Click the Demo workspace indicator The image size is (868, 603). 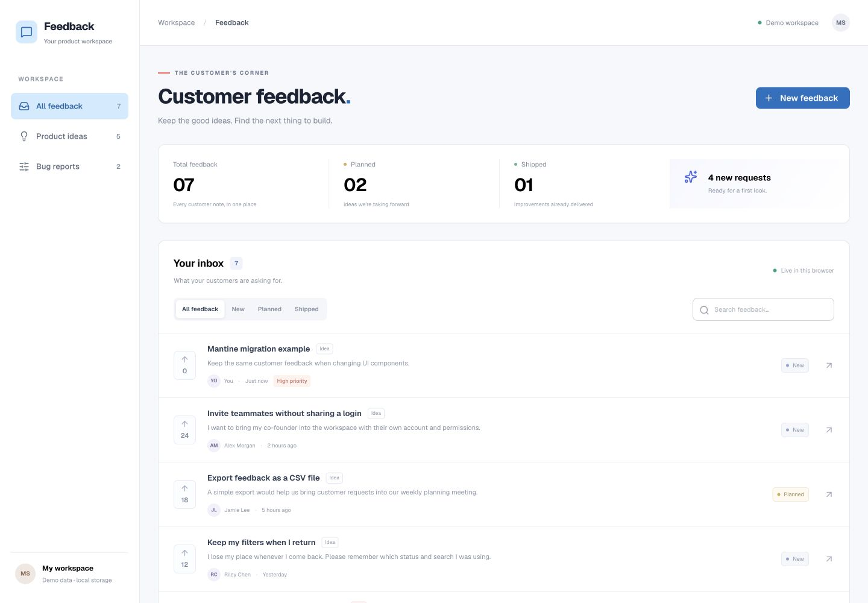click(788, 23)
